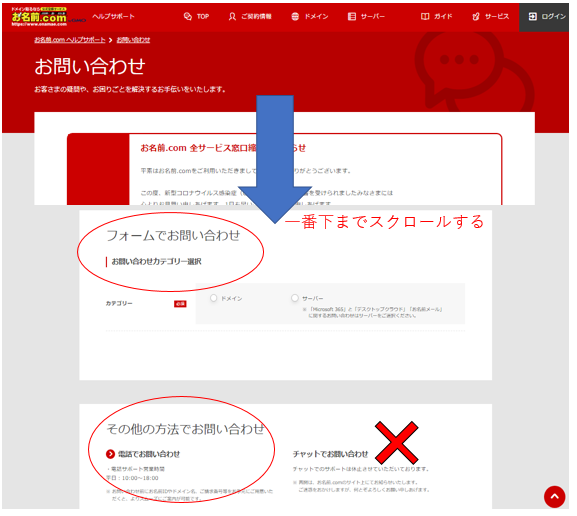Open the ヘルプサポート header link
Viewport: 577px width, 516px height.
pyautogui.click(x=113, y=16)
